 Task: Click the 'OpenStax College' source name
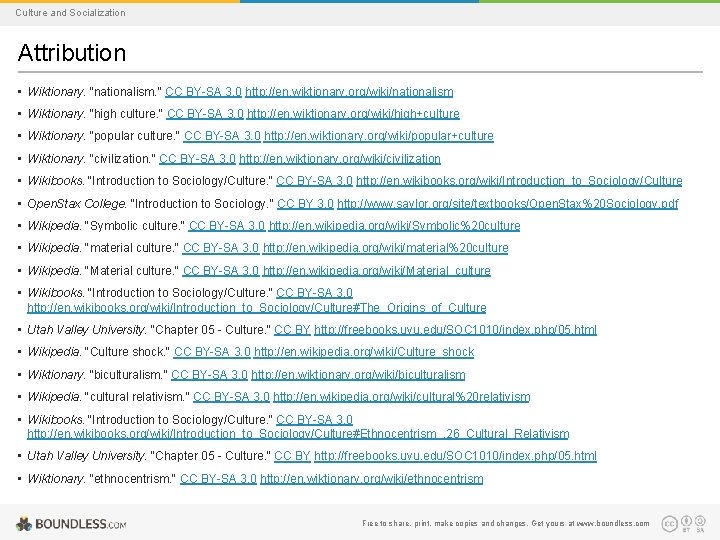(77, 203)
